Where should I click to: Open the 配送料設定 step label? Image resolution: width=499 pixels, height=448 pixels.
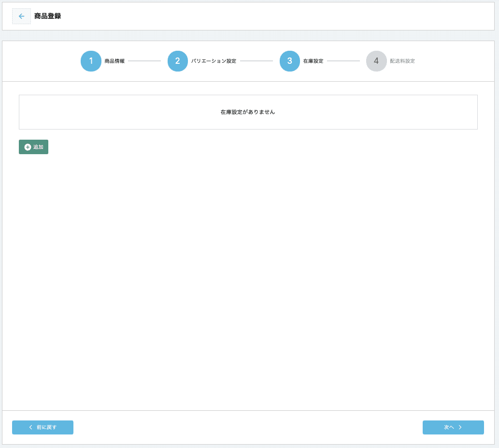tap(402, 61)
